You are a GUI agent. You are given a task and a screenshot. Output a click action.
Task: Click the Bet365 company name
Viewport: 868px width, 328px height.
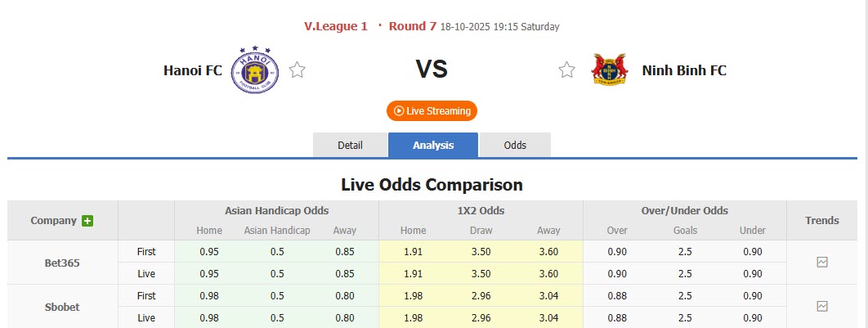coord(62,263)
